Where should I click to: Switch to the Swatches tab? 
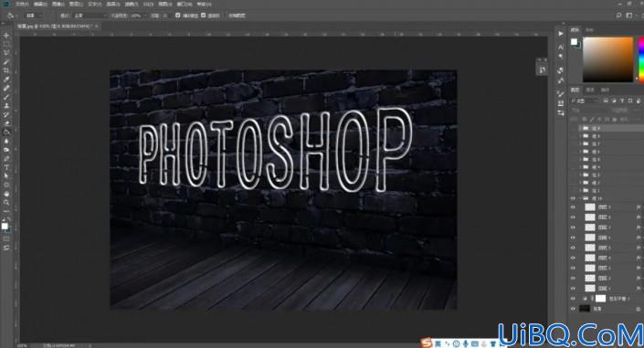(589, 29)
